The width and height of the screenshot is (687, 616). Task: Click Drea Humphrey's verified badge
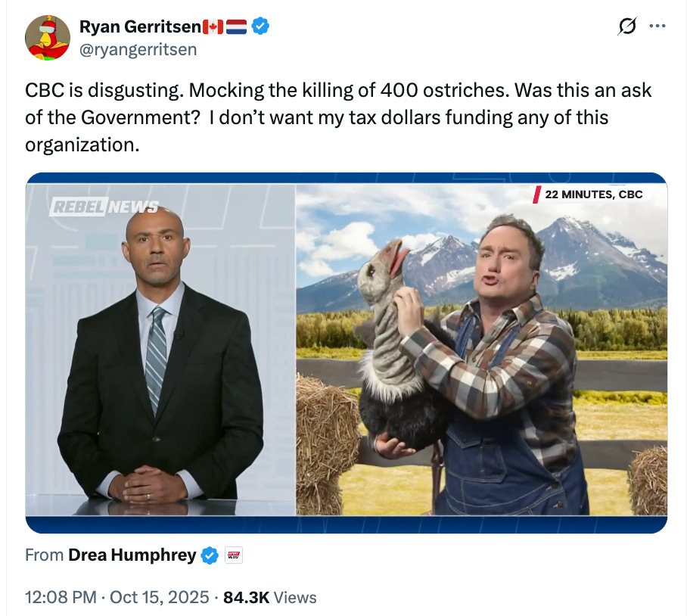tap(210, 555)
